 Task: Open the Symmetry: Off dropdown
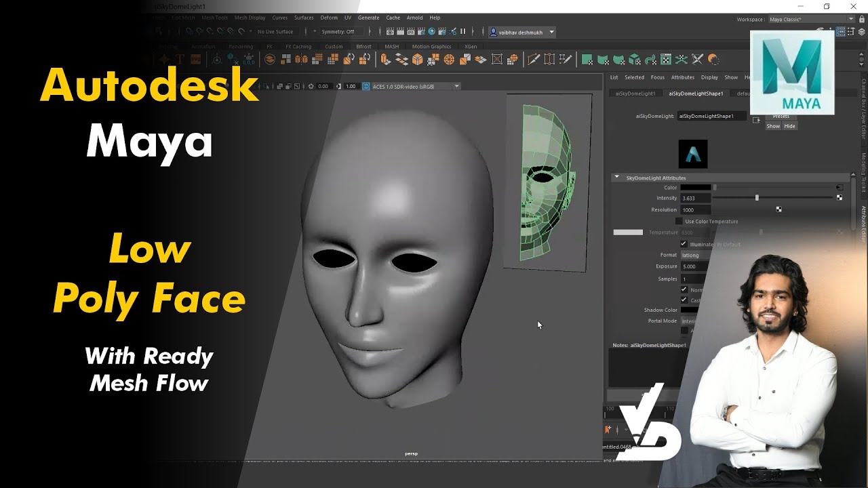click(342, 31)
